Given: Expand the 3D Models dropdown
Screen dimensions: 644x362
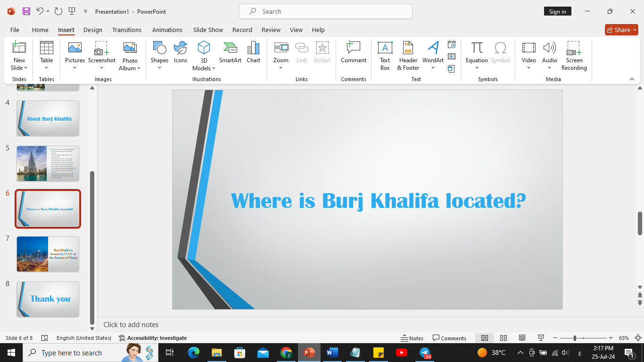Looking at the screenshot, I should coord(215,68).
